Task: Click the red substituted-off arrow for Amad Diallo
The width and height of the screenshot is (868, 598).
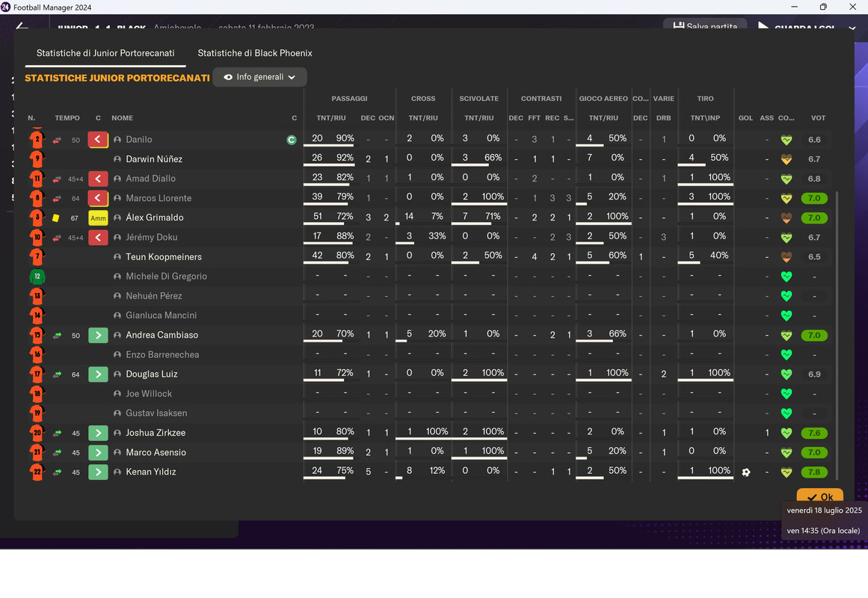Action: (98, 179)
